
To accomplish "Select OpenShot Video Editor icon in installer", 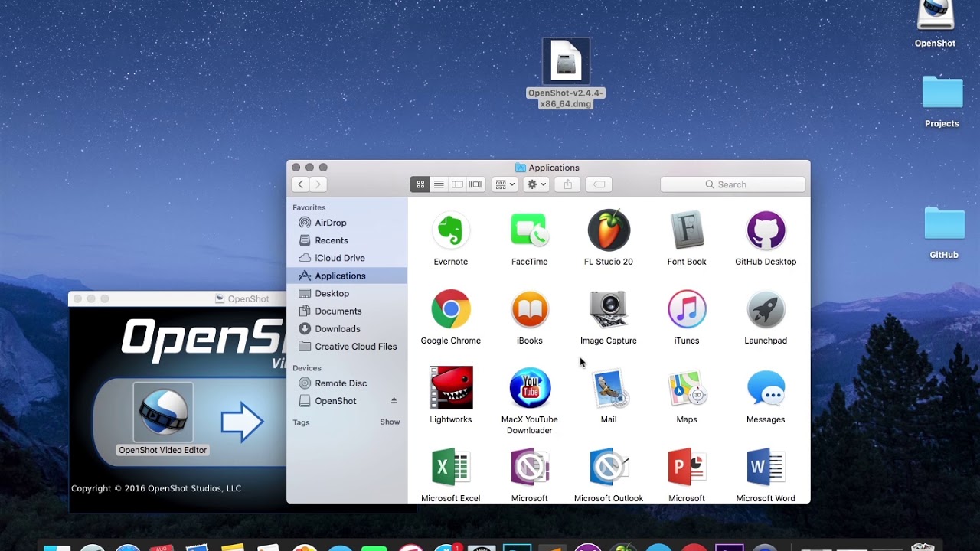I will tap(163, 412).
